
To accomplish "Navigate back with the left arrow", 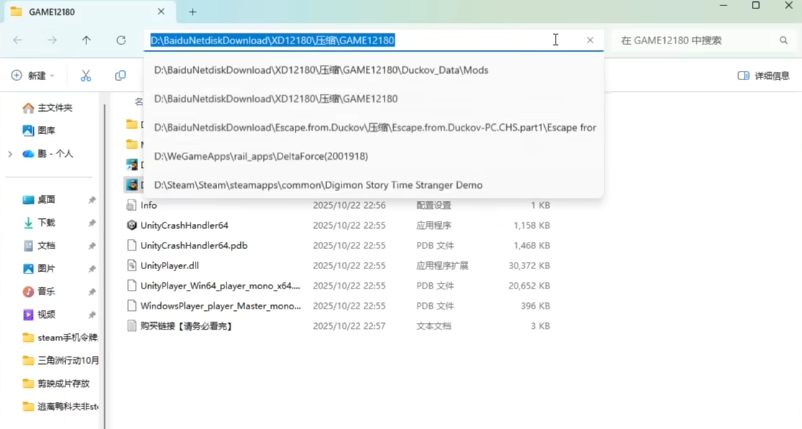I will tap(18, 40).
